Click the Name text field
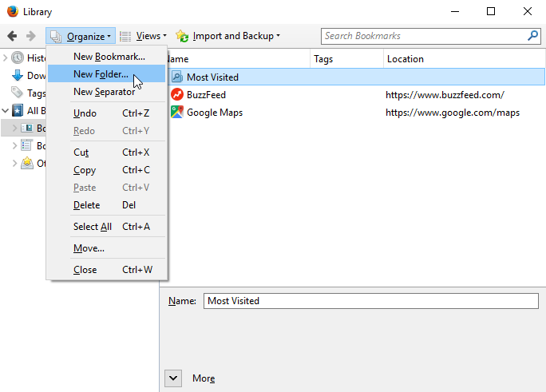Screen dimensions: 546x392 click(x=371, y=301)
